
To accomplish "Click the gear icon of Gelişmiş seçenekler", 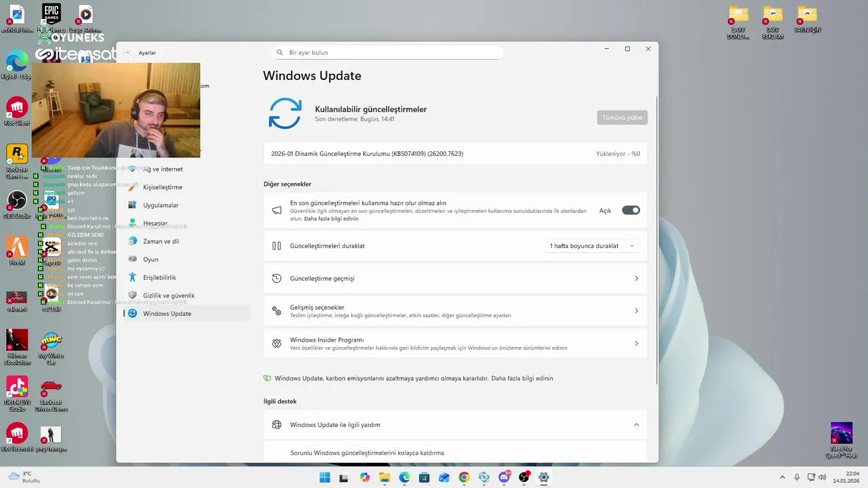I will 277,311.
